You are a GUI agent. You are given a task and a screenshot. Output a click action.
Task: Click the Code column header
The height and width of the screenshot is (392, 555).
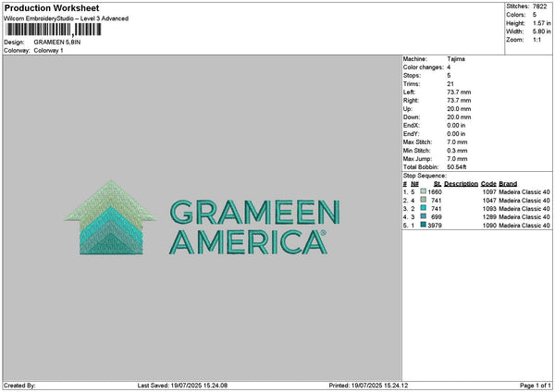pyautogui.click(x=488, y=184)
